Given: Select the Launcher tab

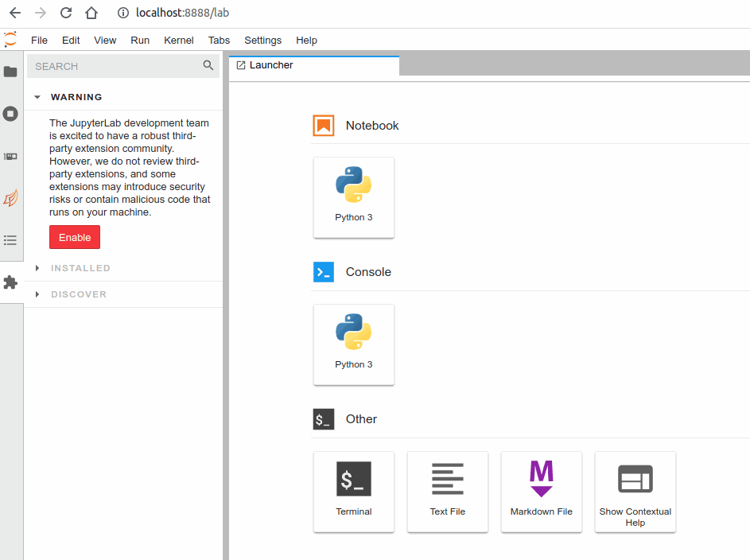Looking at the screenshot, I should pos(314,65).
